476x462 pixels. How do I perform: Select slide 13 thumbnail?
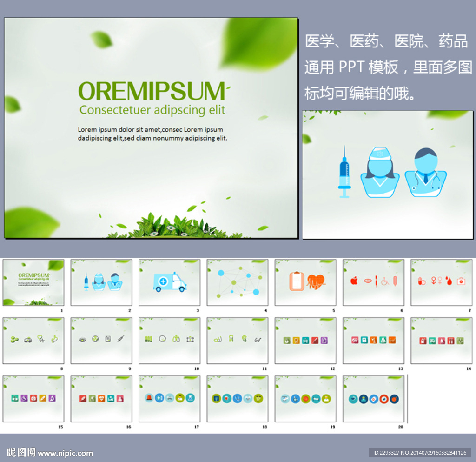(373, 341)
